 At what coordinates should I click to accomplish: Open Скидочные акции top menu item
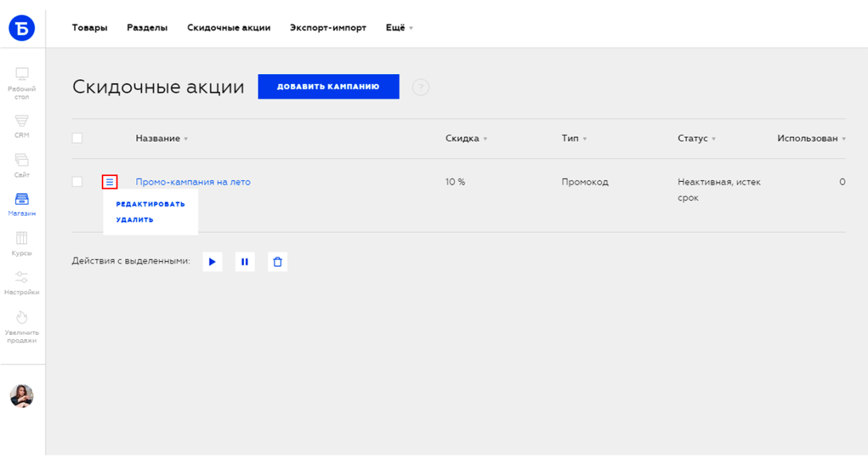pyautogui.click(x=229, y=28)
